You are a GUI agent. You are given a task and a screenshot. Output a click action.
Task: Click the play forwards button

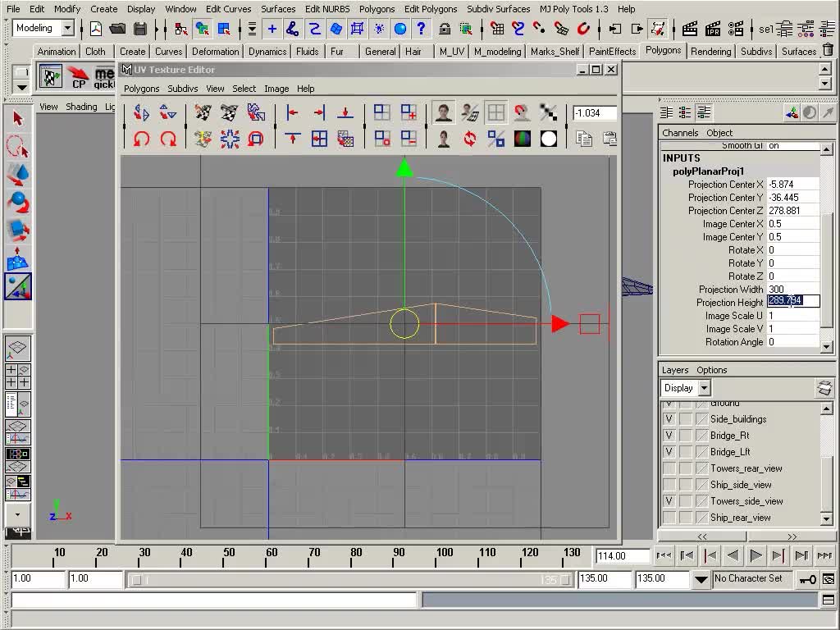click(x=756, y=556)
